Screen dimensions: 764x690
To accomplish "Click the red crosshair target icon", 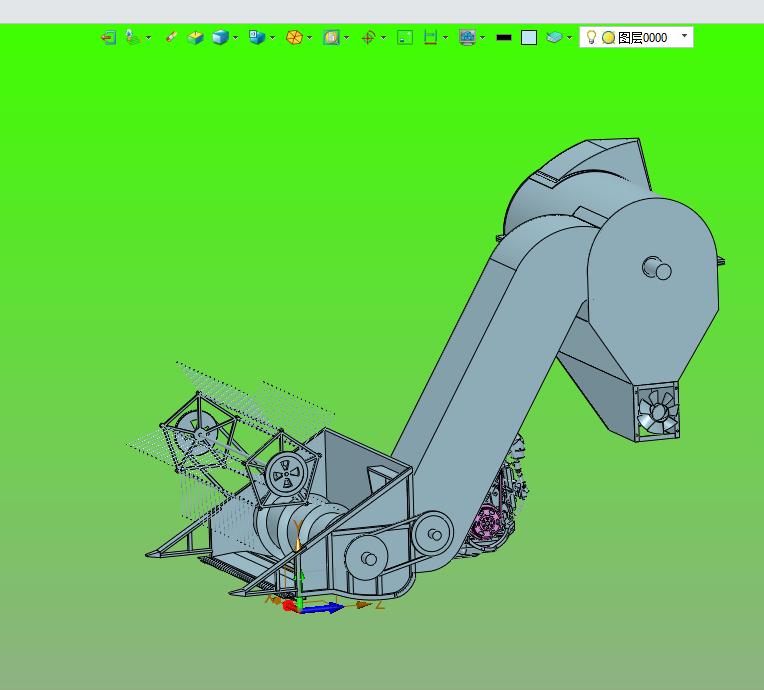I will coord(368,38).
